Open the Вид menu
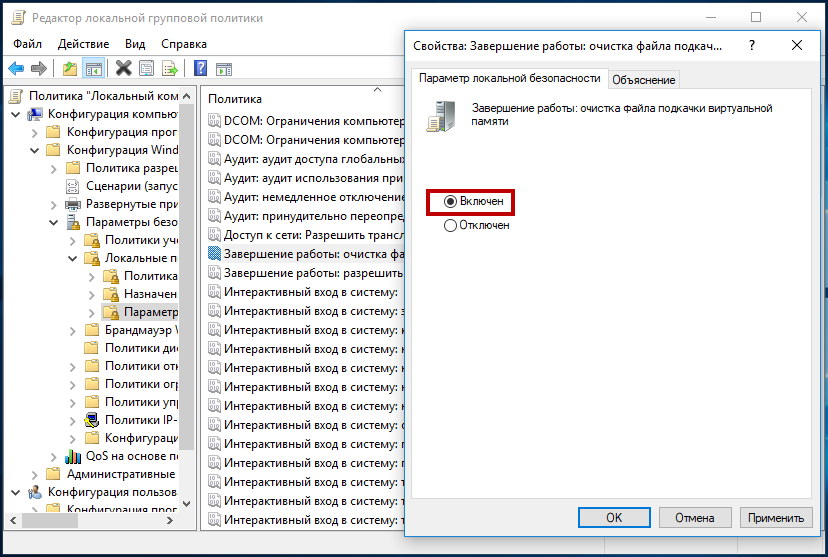Image resolution: width=828 pixels, height=557 pixels. [x=135, y=44]
